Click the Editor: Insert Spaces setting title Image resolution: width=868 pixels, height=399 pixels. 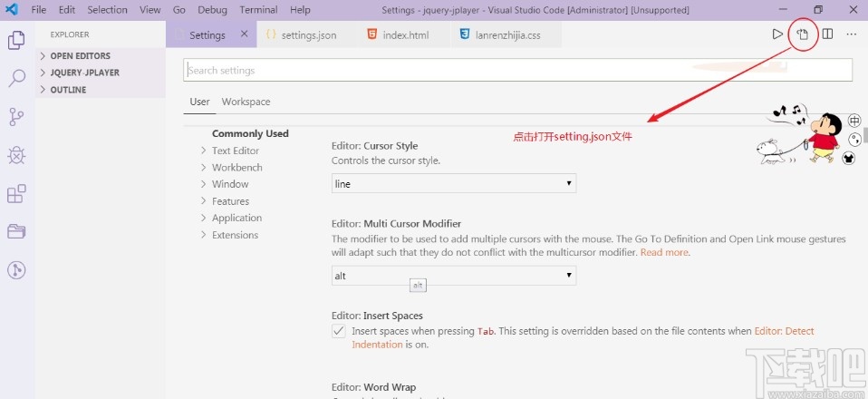[x=377, y=316]
